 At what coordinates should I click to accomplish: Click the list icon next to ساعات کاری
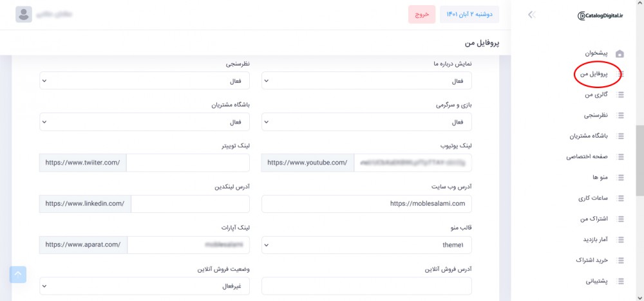[621, 198]
